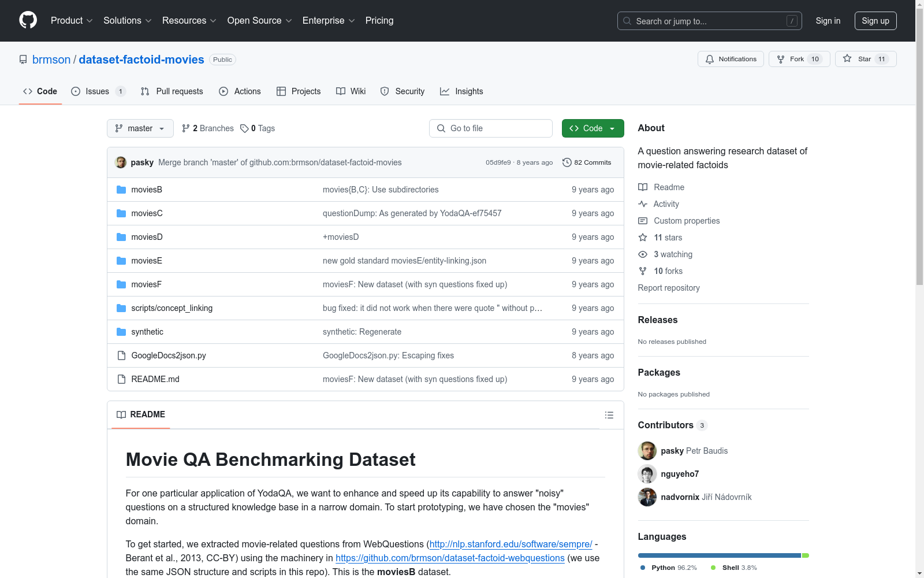Open the green Code dropdown
This screenshot has width=924, height=578.
pos(593,128)
